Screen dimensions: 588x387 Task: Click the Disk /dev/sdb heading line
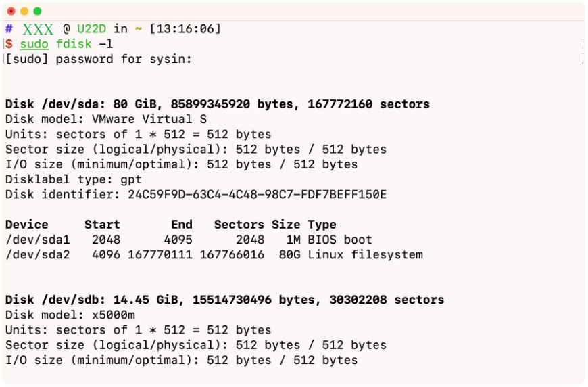coord(224,300)
